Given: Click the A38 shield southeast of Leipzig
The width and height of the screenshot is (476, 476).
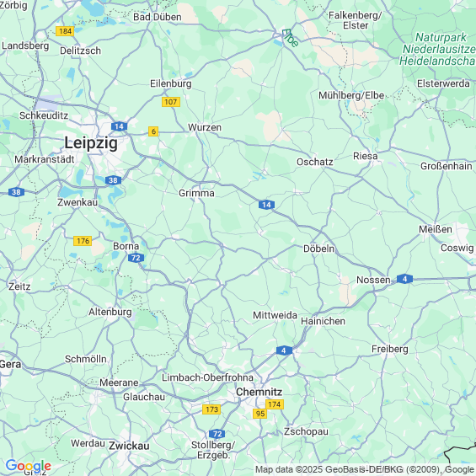Looking at the screenshot, I should tap(114, 180).
